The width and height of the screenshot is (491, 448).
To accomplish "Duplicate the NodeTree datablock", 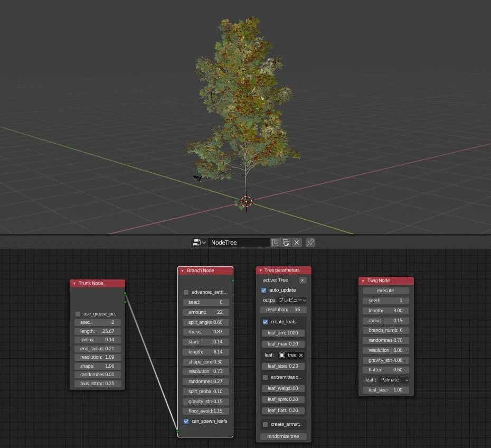I will point(286,242).
